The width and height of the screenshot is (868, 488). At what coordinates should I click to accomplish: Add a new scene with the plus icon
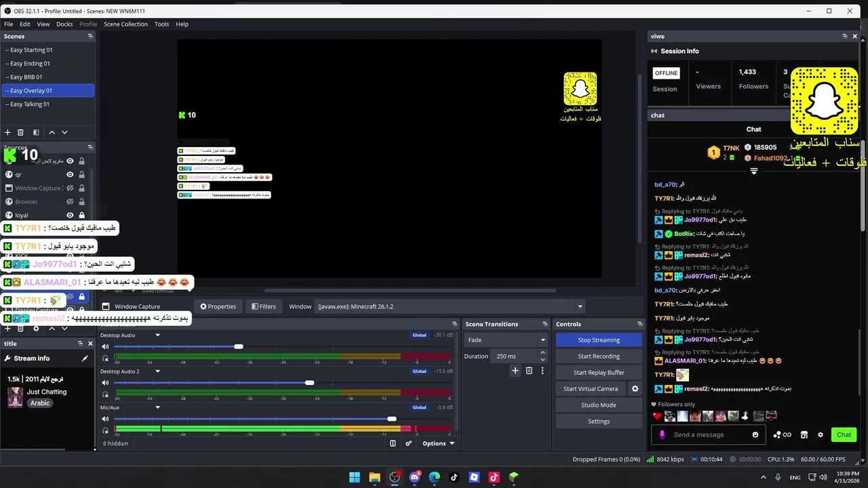click(x=7, y=132)
